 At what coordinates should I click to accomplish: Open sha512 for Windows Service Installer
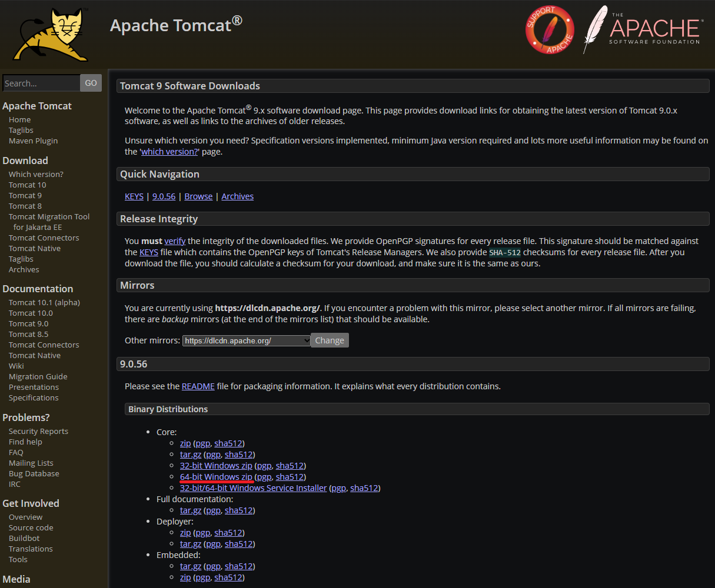click(x=364, y=488)
